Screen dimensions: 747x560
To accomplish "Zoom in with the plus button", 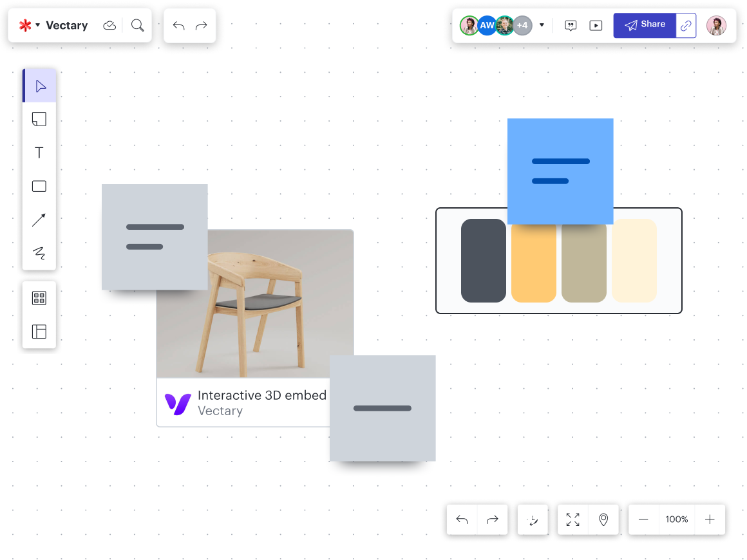I will [710, 519].
